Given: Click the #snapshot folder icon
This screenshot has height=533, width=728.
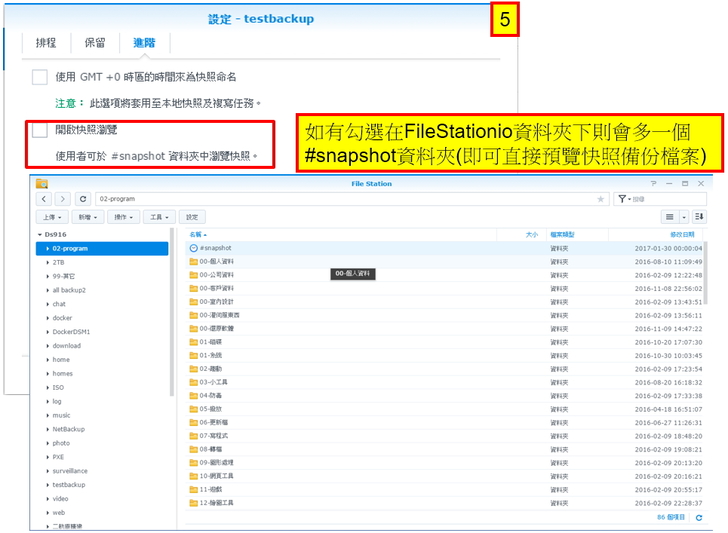Looking at the screenshot, I should [x=194, y=248].
